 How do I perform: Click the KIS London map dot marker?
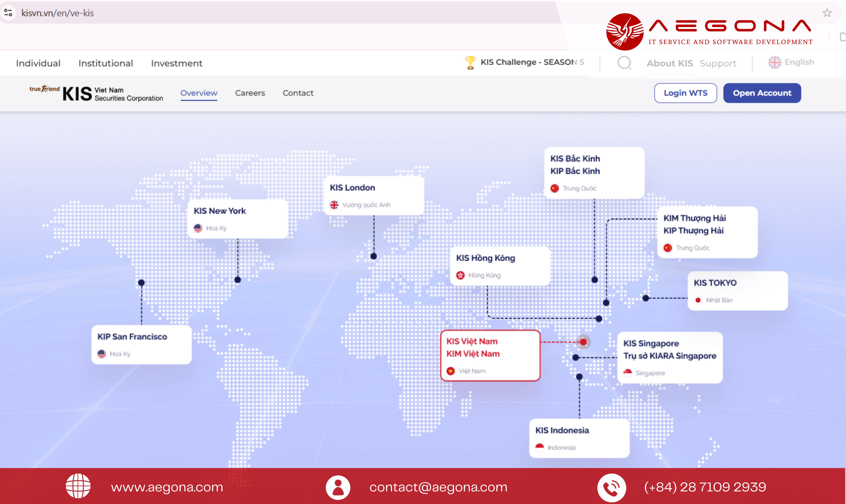[374, 256]
